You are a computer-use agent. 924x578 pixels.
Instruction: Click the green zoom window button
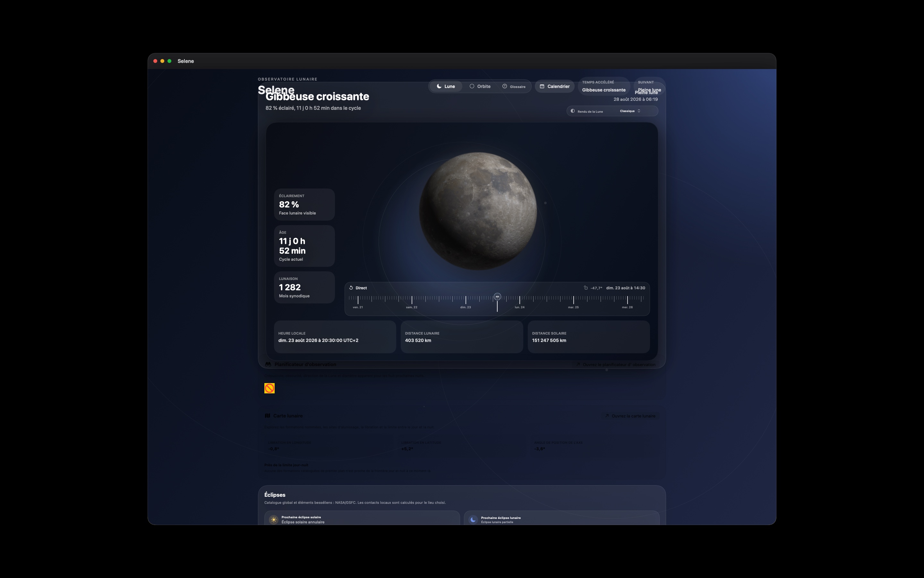pos(169,61)
